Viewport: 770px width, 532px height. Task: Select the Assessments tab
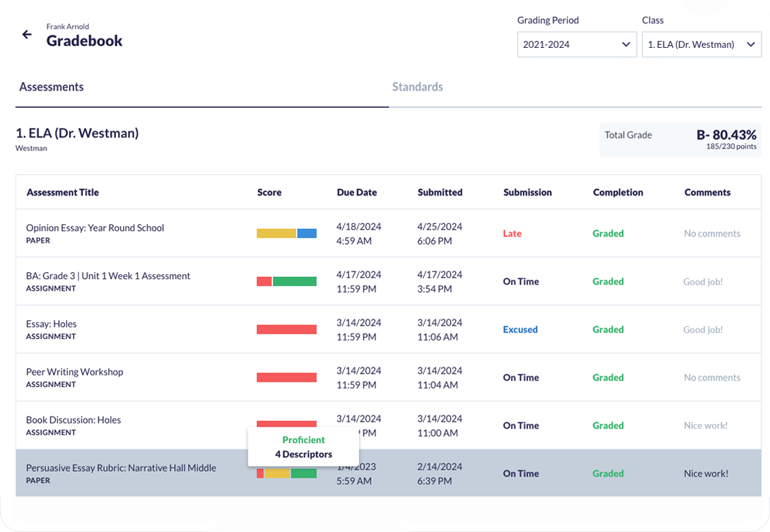click(x=51, y=87)
